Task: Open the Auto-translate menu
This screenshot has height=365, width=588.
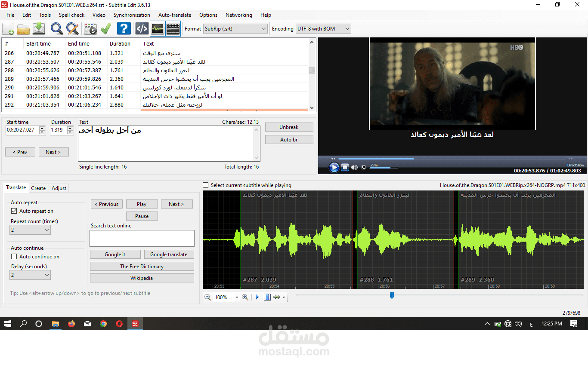Action: point(175,15)
